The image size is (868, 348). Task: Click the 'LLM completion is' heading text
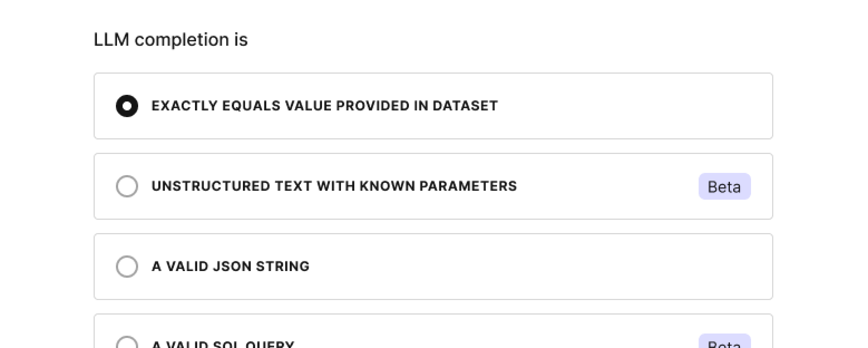pyautogui.click(x=170, y=39)
